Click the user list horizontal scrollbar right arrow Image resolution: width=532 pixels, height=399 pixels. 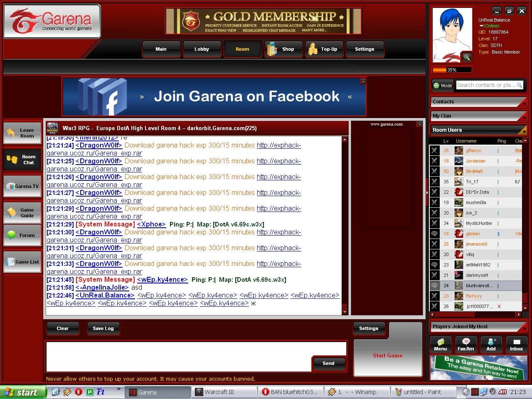click(x=519, y=315)
